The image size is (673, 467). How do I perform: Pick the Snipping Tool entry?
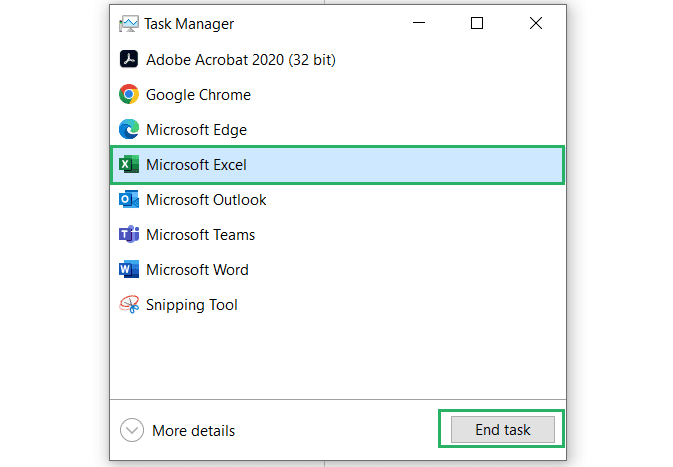tap(338, 305)
